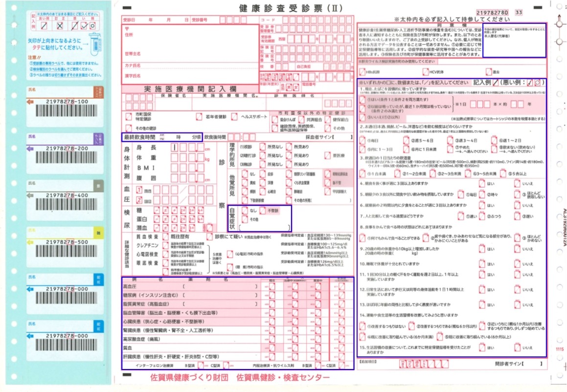Choose ②週5〜6日 for drinking frequency
Image resolution: width=567 pixels, height=392 pixels.
[406, 140]
